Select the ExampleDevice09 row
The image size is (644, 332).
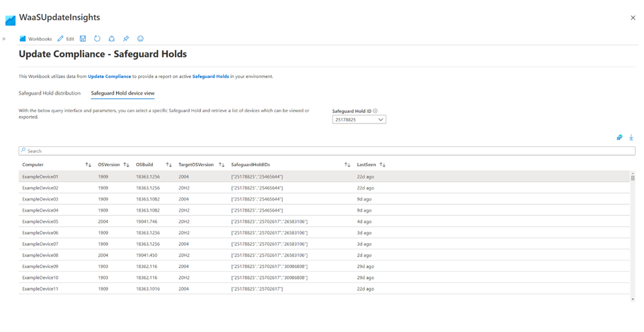324,266
